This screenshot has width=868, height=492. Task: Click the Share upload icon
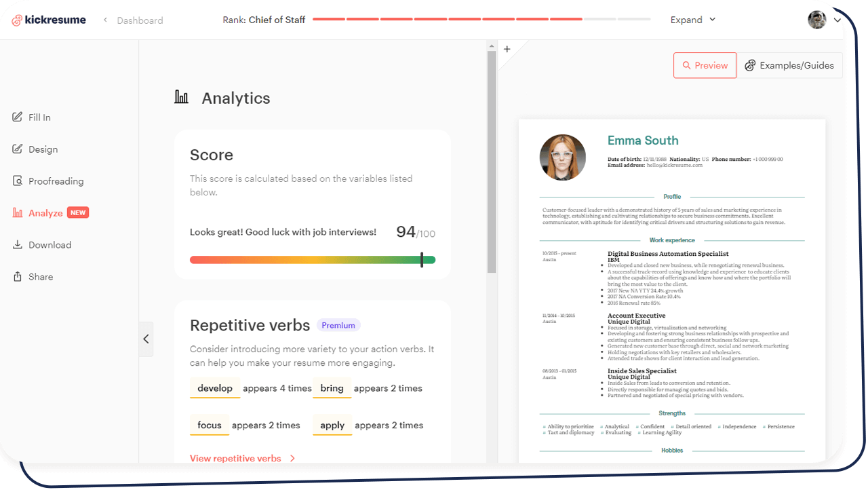(18, 277)
